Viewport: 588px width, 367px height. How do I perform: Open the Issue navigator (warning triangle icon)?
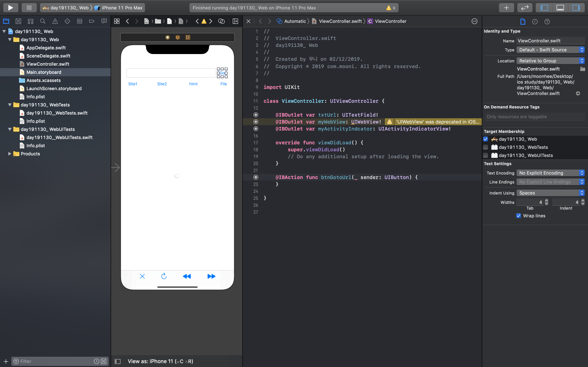point(55,21)
